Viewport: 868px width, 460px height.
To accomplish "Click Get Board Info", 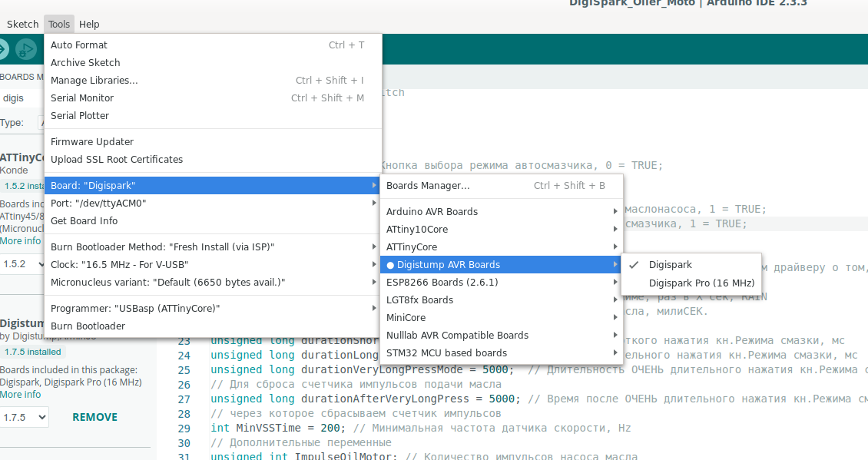I will pyautogui.click(x=213, y=221).
